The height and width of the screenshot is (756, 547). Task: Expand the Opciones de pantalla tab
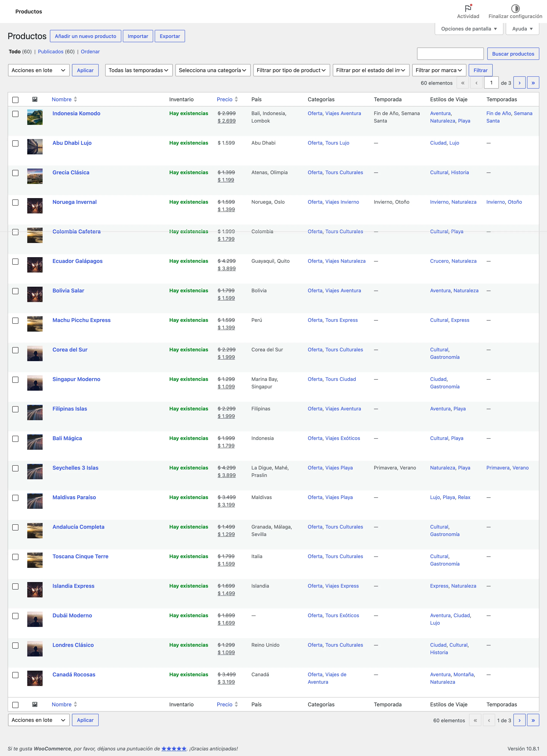[x=469, y=29]
